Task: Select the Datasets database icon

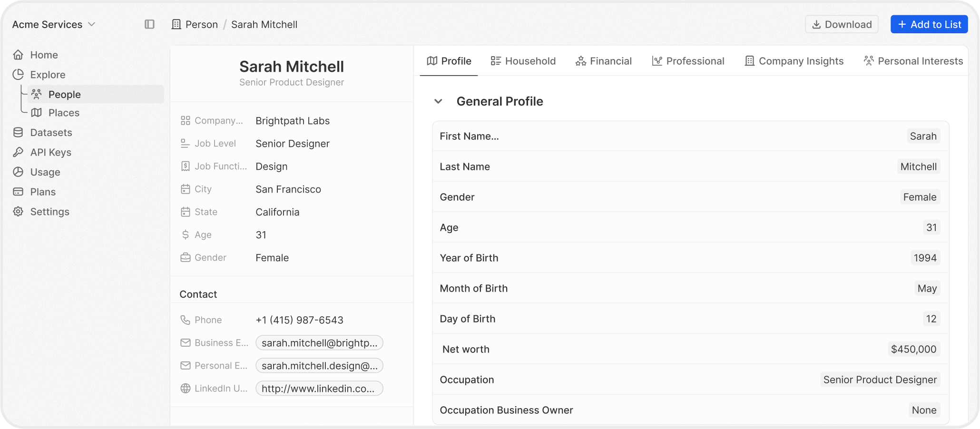Action: [x=18, y=133]
